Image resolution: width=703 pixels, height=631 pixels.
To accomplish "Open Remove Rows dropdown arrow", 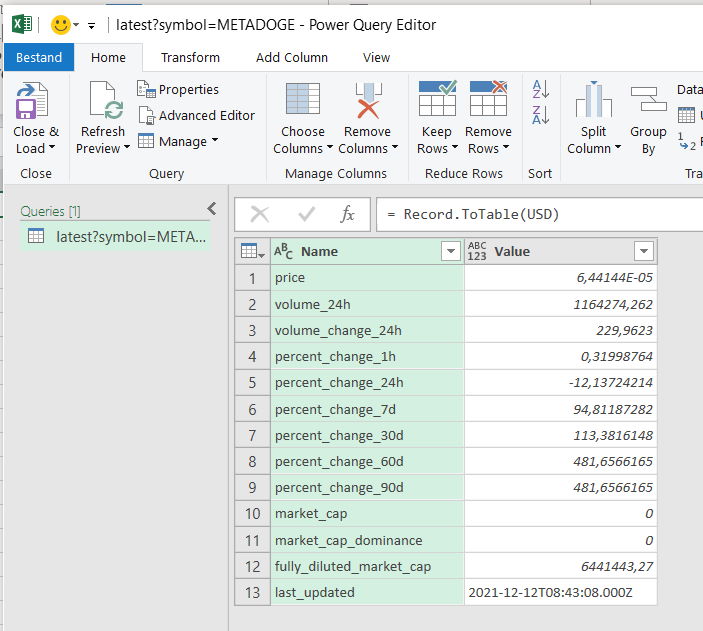I will click(506, 147).
